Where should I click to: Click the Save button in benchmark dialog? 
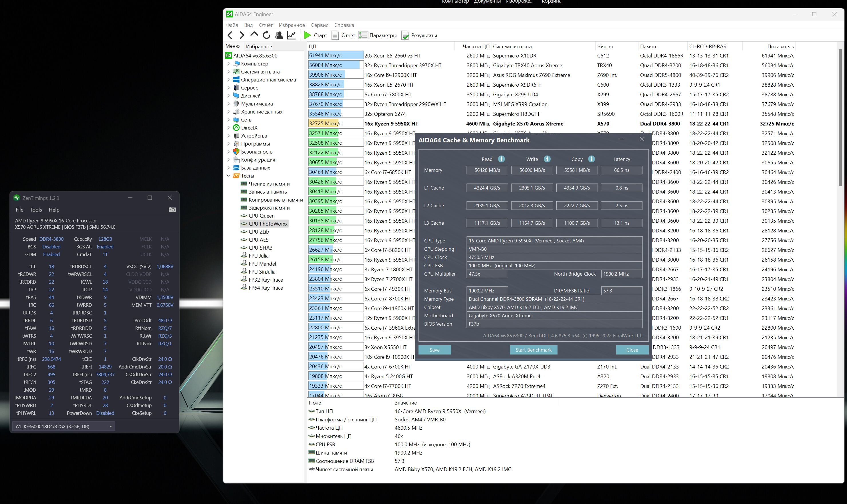pyautogui.click(x=434, y=350)
